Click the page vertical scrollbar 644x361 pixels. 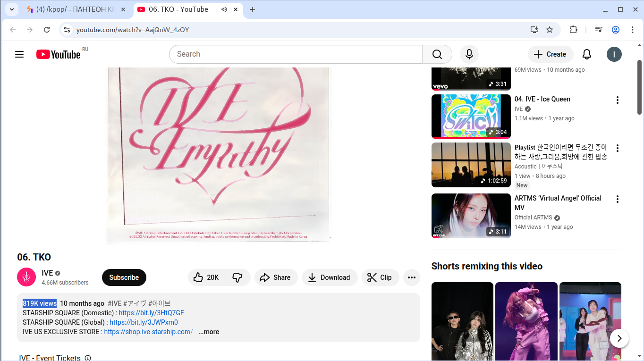tap(640, 87)
